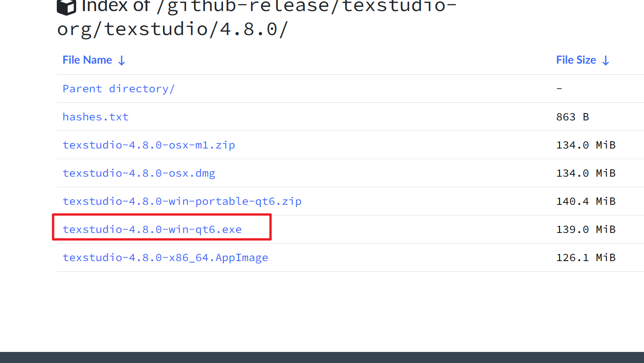Click the Index of /github-release heading text
The width and height of the screenshot is (644, 363).
click(x=257, y=18)
